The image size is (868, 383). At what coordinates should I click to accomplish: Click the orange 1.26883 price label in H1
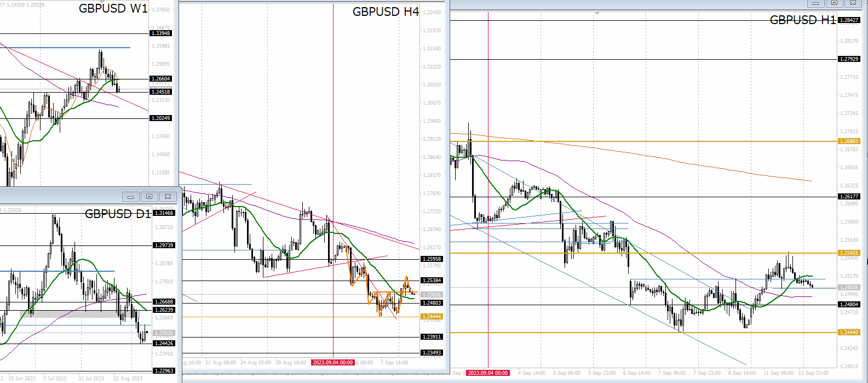click(849, 141)
